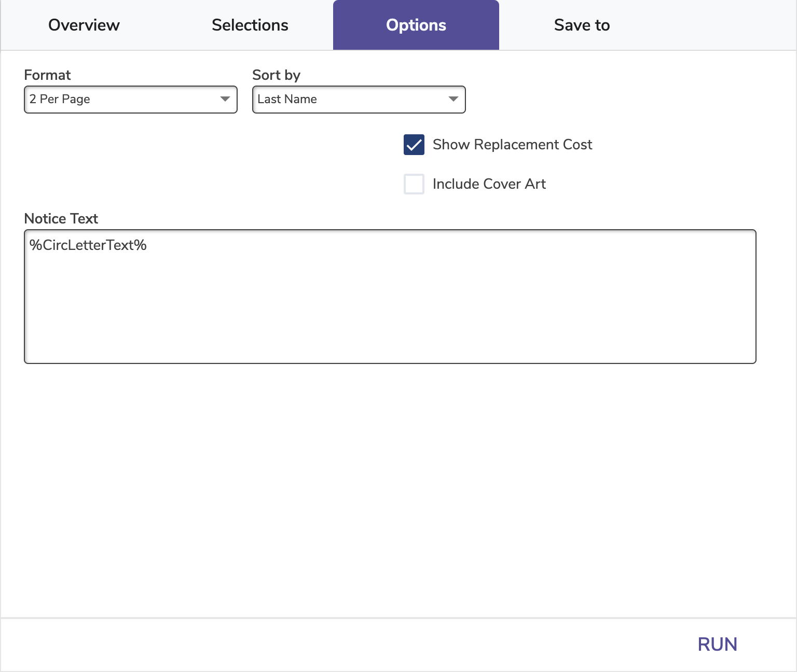797x672 pixels.
Task: Click the Include Cover Art label text
Action: tap(489, 184)
